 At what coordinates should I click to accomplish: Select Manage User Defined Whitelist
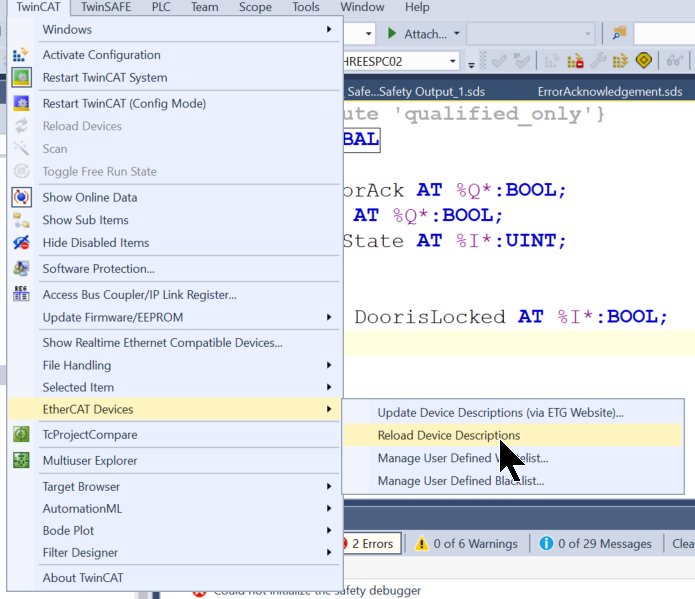pos(513,458)
